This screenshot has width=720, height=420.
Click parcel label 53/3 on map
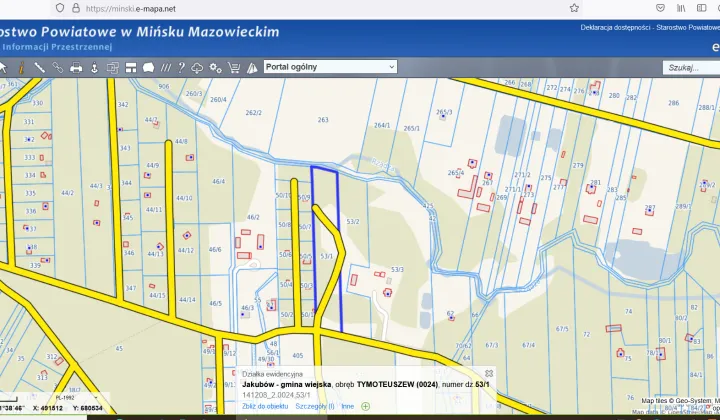(x=397, y=269)
